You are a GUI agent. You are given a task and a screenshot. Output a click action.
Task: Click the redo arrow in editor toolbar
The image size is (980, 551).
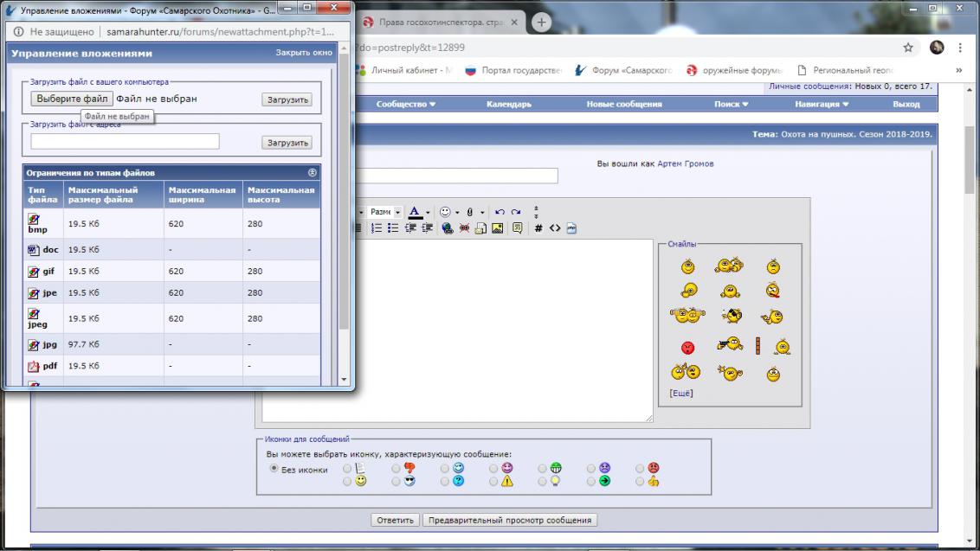click(516, 212)
